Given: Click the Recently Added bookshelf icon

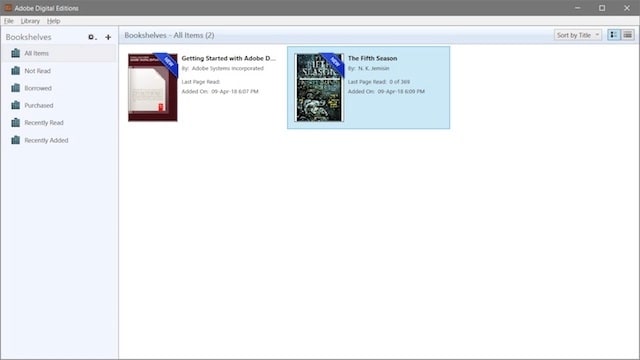Looking at the screenshot, I should (x=16, y=140).
